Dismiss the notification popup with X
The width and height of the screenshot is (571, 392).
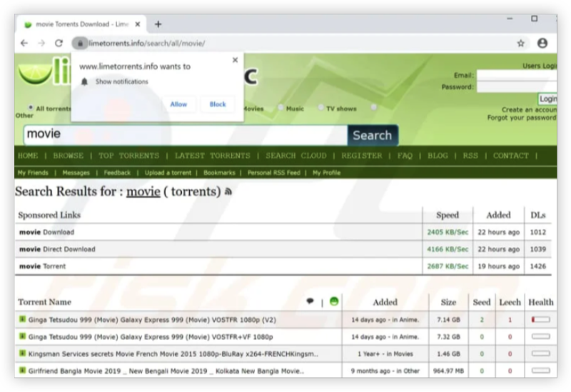pos(236,60)
